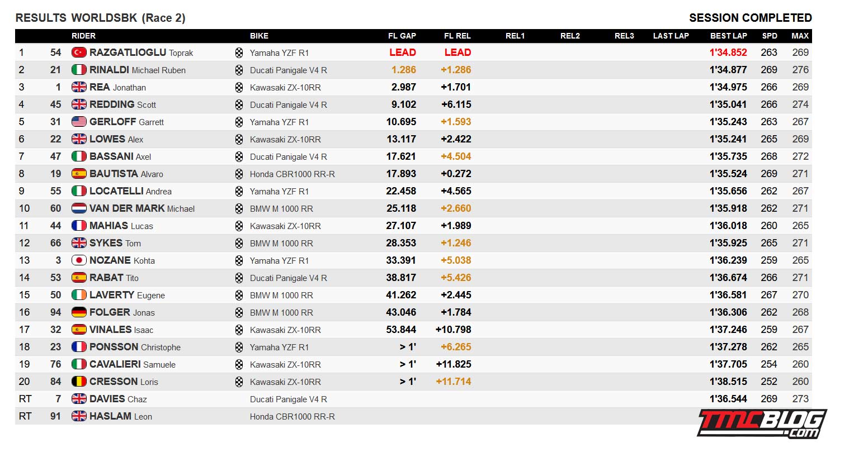
Task: Click the German flag beside FOLGER
Action: [79, 312]
